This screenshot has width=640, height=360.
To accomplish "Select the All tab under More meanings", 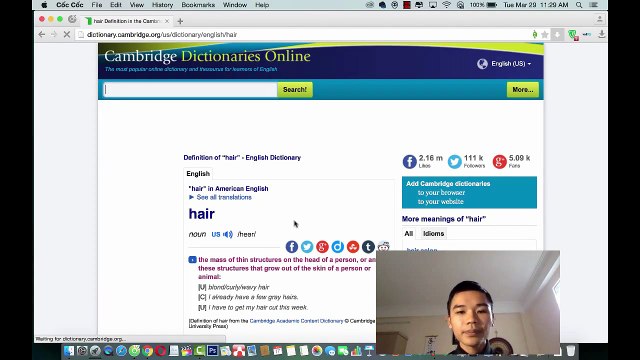I will tap(409, 233).
